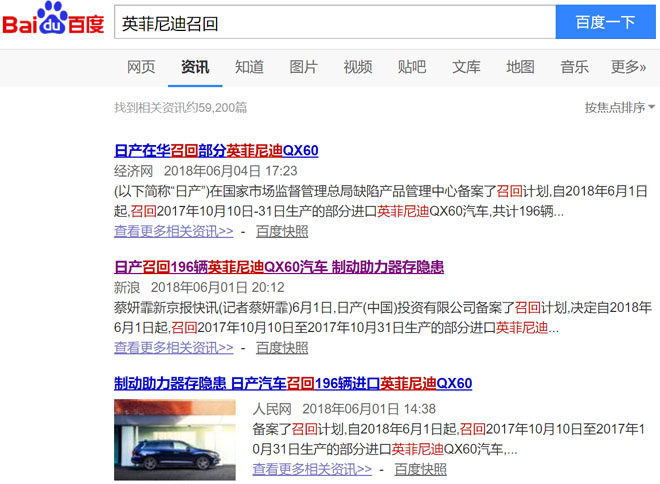
Task: Open the 按焦点排序 sort dropdown
Action: click(x=620, y=108)
